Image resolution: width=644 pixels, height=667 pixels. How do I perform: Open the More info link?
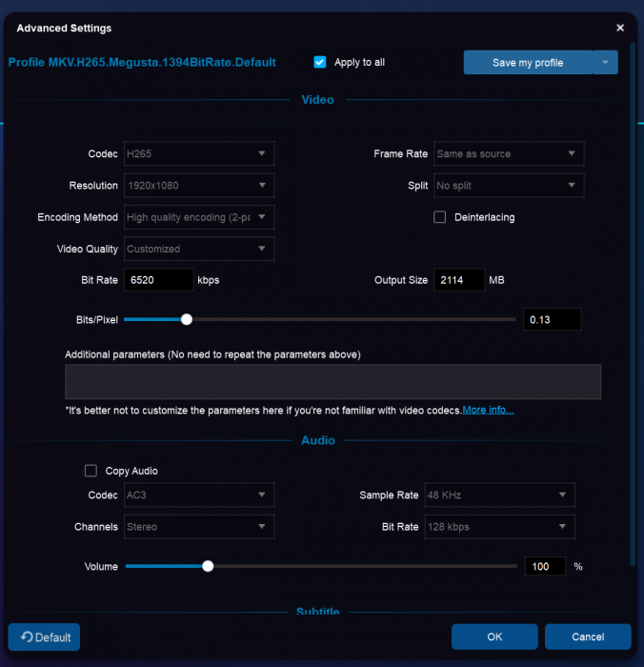488,410
